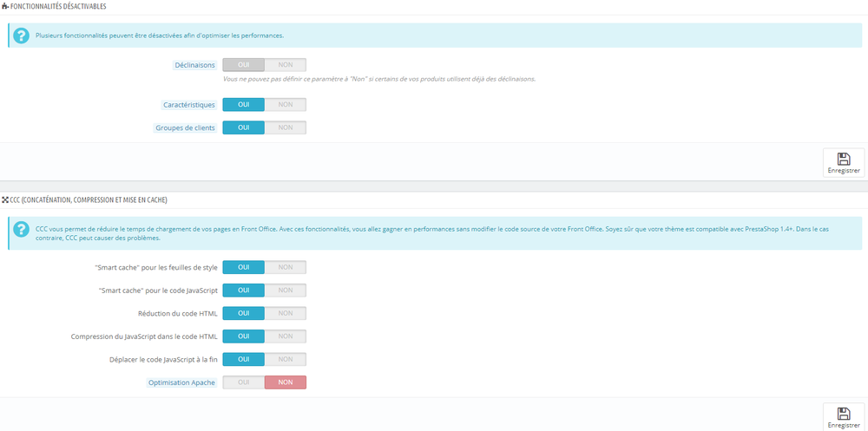
Task: Disable Smart cache for feuilles de style
Action: pyautogui.click(x=285, y=267)
